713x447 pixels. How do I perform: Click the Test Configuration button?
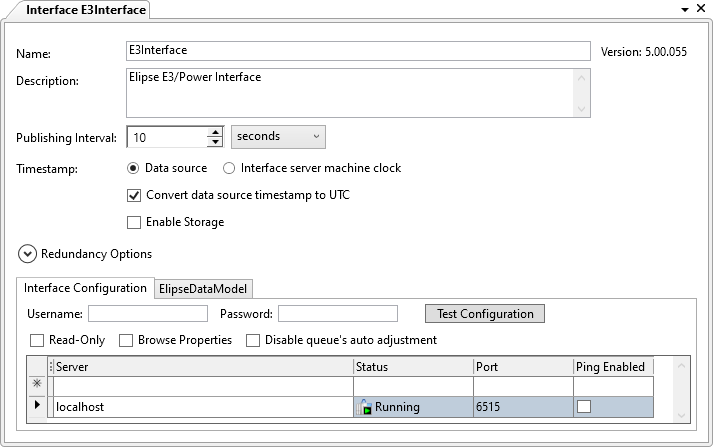pyautogui.click(x=485, y=314)
